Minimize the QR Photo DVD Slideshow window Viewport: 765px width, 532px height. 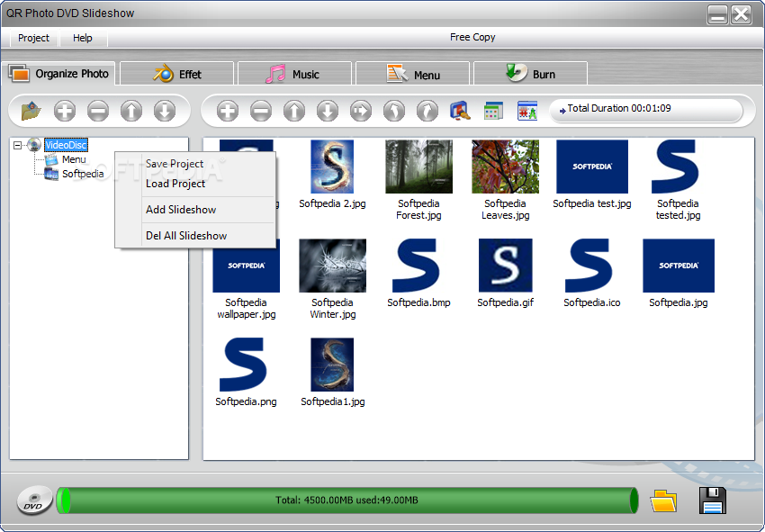click(x=717, y=14)
